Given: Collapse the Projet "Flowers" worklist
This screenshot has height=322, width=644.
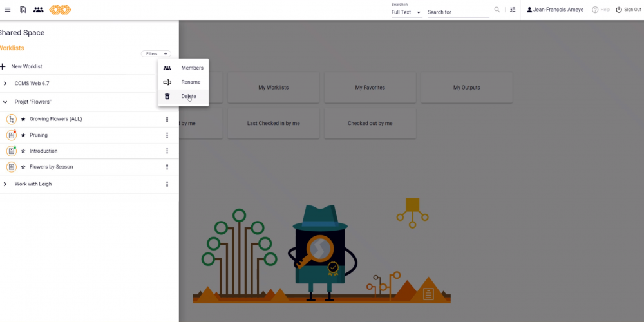Looking at the screenshot, I should click(x=5, y=102).
